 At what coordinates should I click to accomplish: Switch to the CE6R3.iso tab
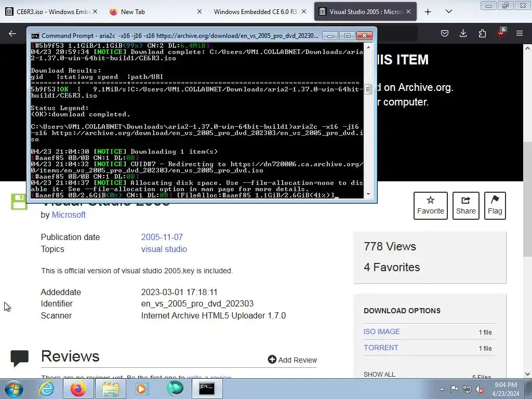tap(51, 11)
